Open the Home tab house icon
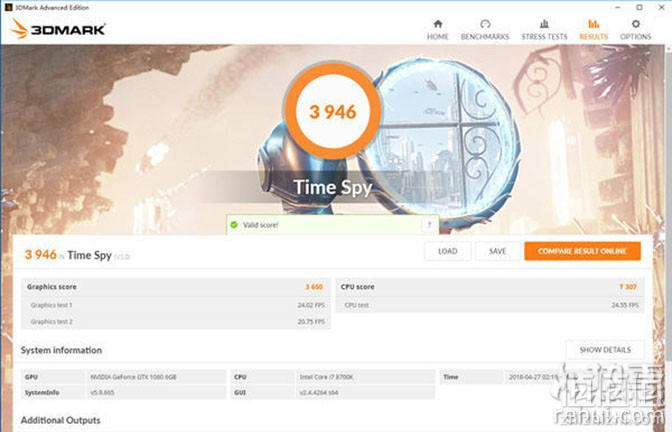 (438, 24)
